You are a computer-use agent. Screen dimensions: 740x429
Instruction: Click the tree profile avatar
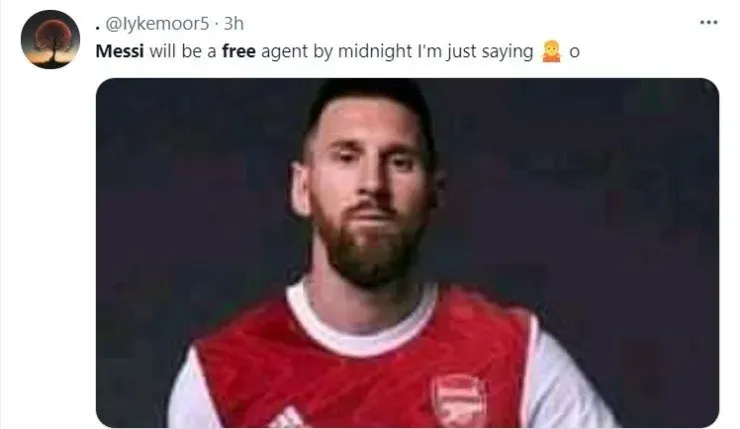(50, 39)
